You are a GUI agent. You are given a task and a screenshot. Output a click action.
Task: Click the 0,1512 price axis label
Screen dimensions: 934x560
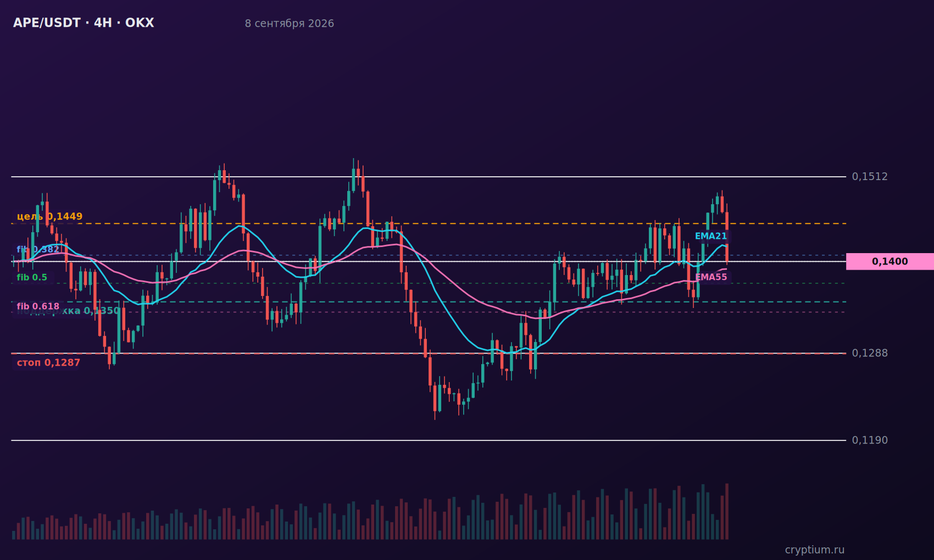(870, 177)
